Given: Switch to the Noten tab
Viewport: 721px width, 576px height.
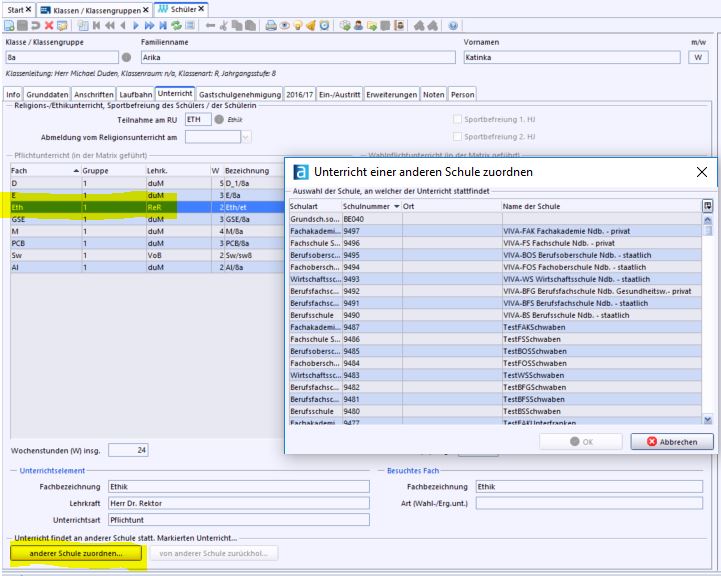Looking at the screenshot, I should point(434,94).
